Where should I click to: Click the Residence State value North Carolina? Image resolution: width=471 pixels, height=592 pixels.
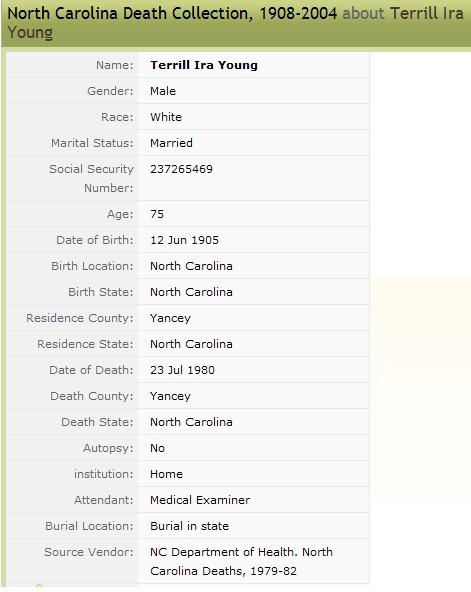point(191,344)
